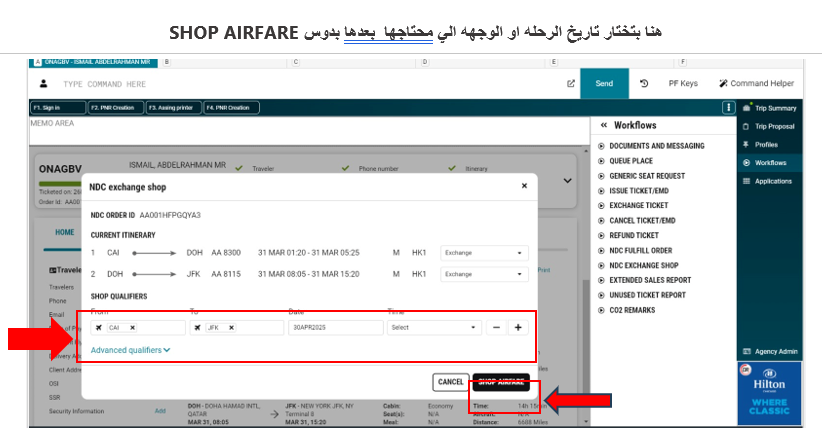Open Profiles in the sidebar
822x443 pixels.
761,145
